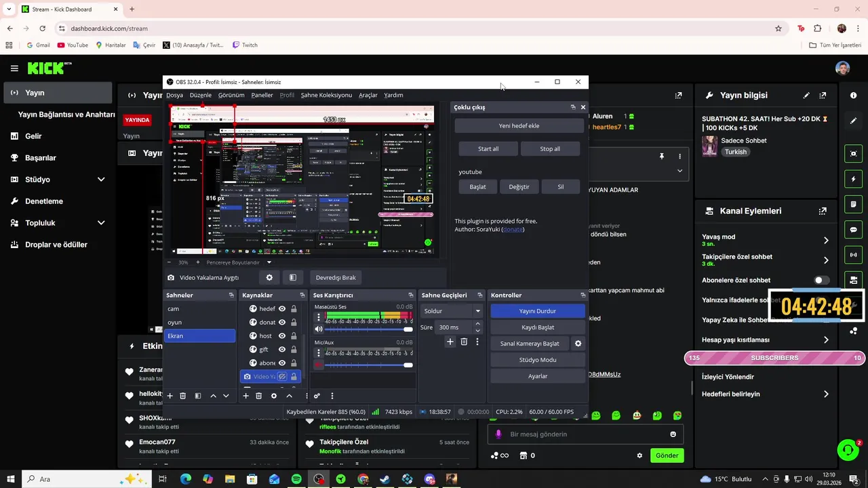
Task: Open Takipçilere özel sohbet chevron
Action: (x=826, y=260)
